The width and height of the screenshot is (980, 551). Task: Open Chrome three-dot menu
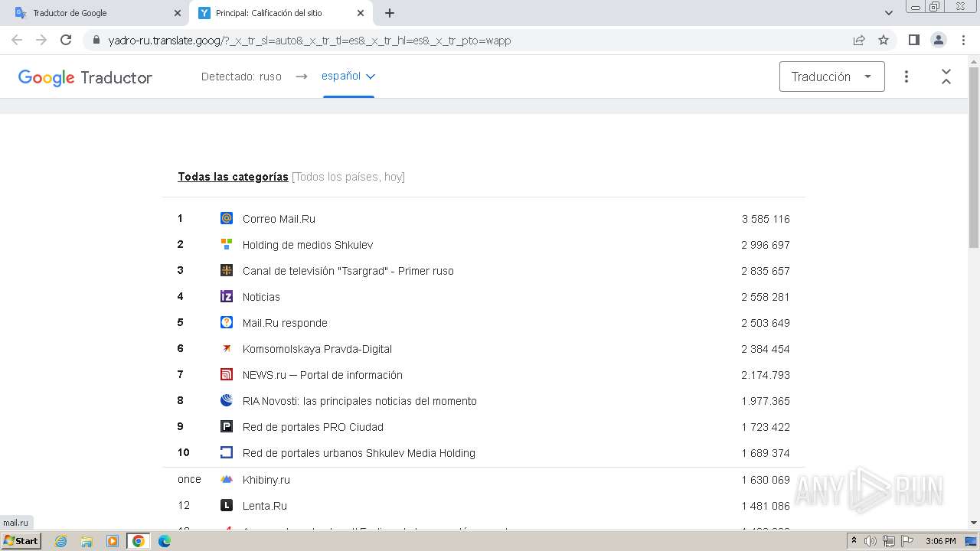962,40
